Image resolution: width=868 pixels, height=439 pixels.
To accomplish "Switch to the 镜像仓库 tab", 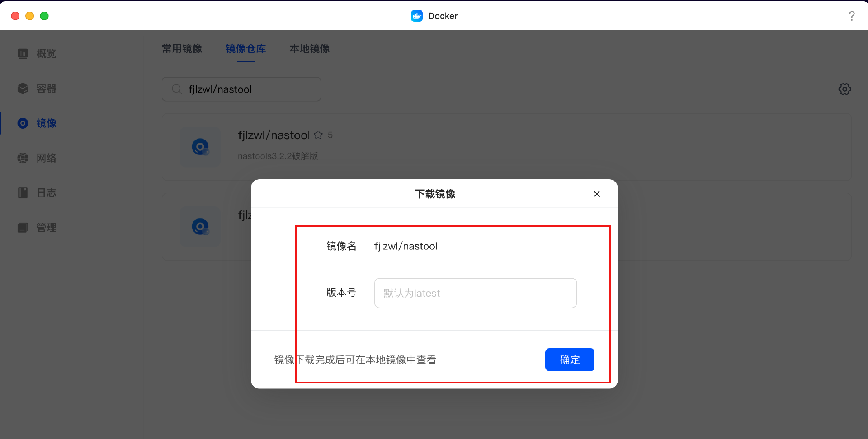I will pyautogui.click(x=246, y=49).
